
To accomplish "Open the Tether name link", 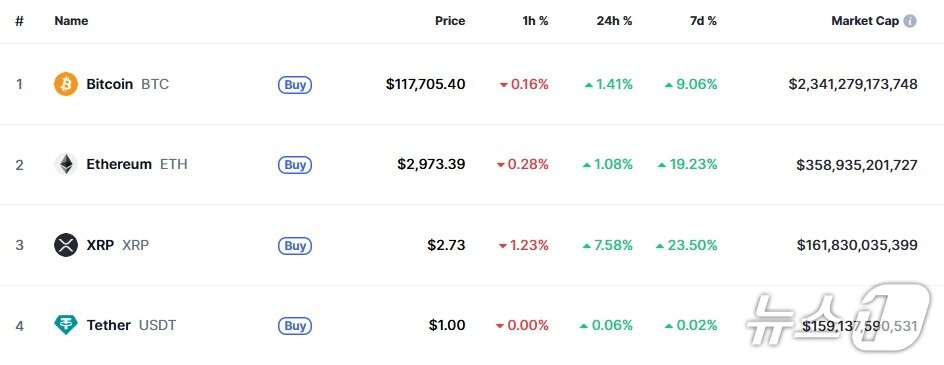I will click(108, 325).
